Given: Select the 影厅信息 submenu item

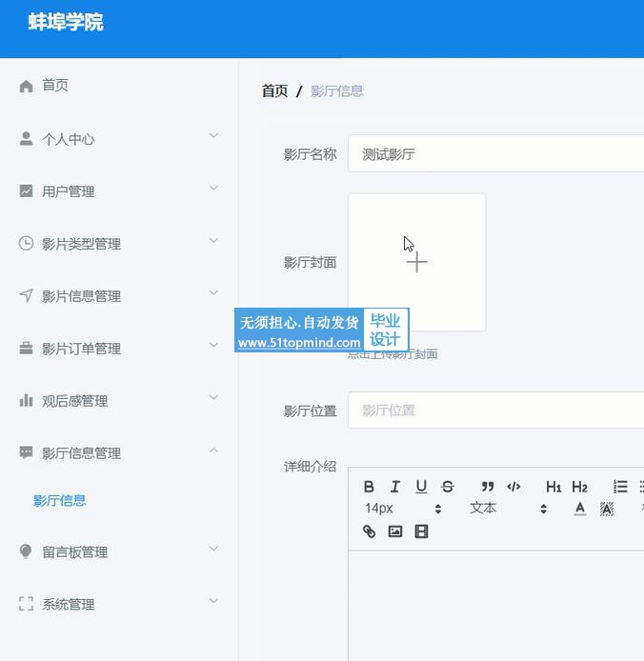Looking at the screenshot, I should [x=60, y=501].
